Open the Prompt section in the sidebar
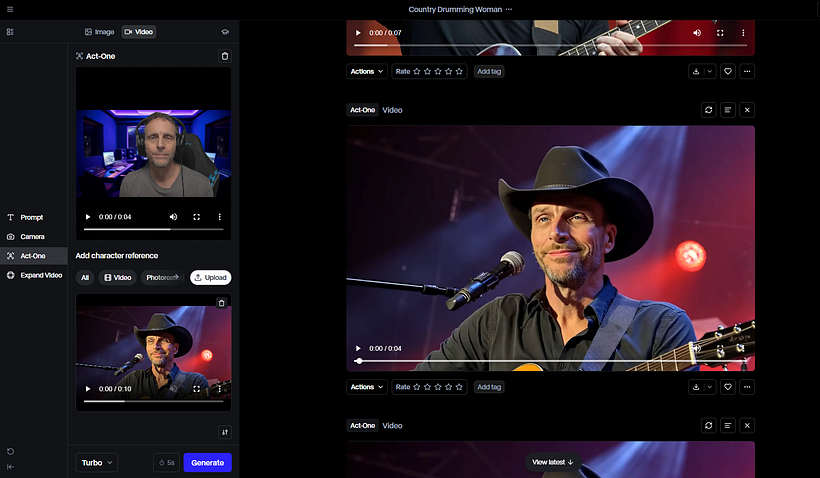 click(x=31, y=217)
